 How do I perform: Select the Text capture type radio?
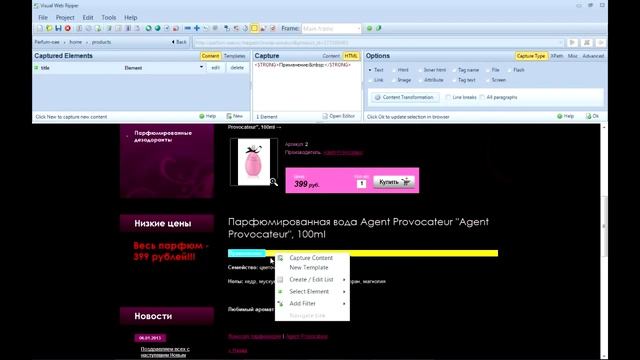[x=370, y=70]
